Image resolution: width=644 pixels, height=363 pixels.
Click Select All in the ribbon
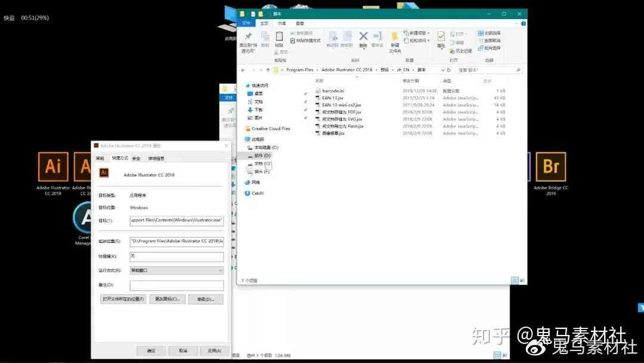(x=489, y=33)
